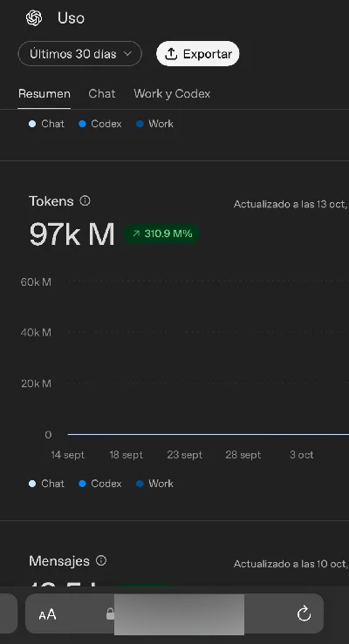The image size is (349, 644).
Task: Click the Tokens section heading
Action: click(x=51, y=200)
